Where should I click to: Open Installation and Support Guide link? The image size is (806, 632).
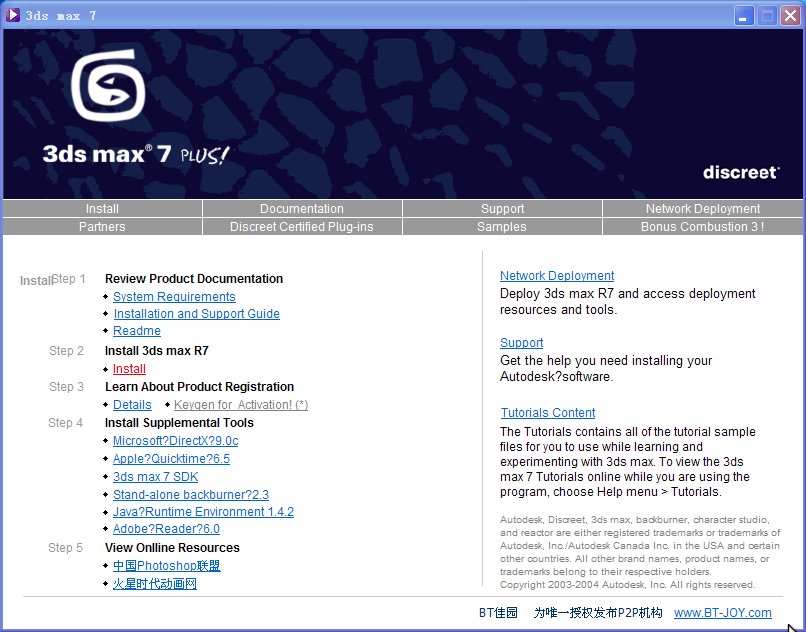[196, 314]
